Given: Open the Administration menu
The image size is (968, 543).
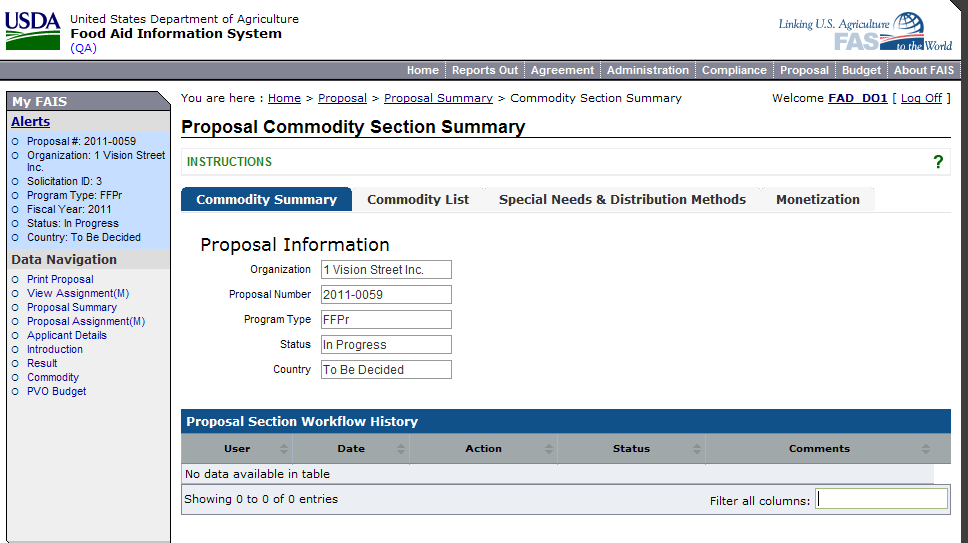Looking at the screenshot, I should tap(648, 70).
